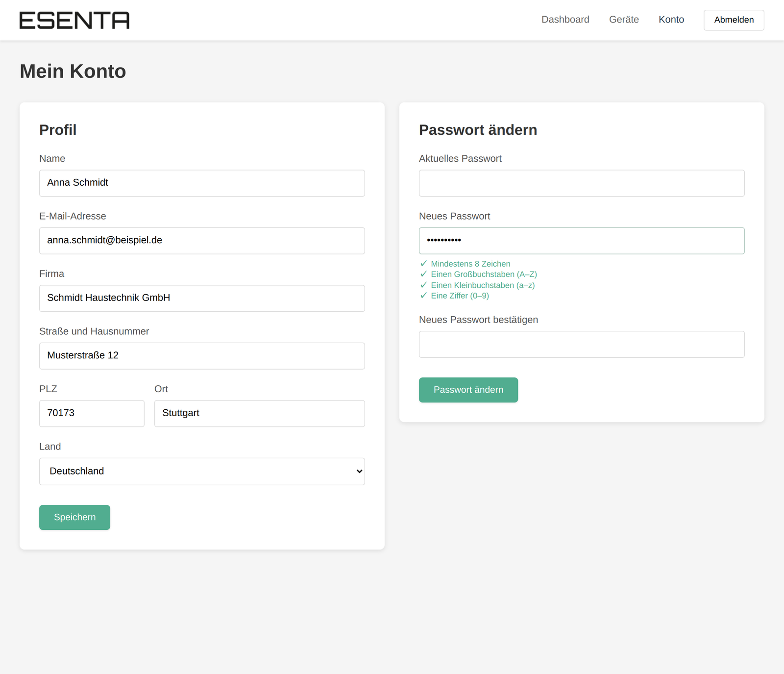Open the Dashboard nav link
Screen dimensions: 784x674
[x=565, y=20]
